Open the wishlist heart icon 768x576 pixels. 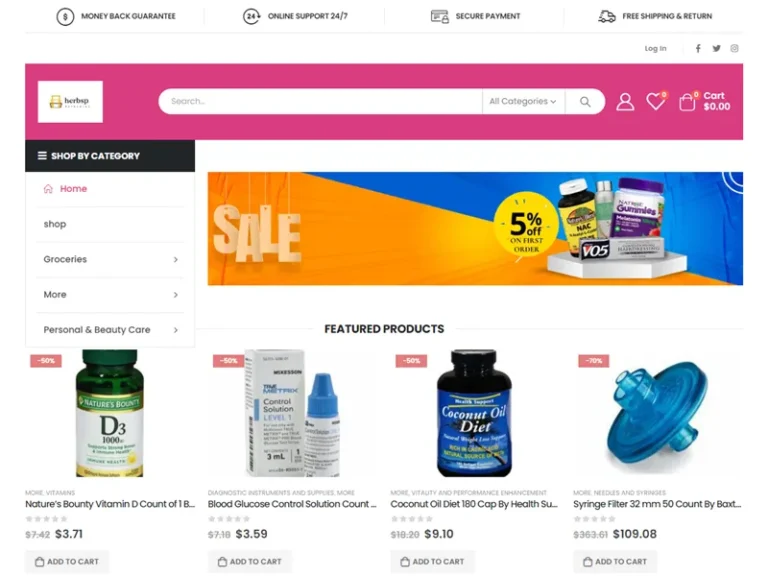coord(655,101)
